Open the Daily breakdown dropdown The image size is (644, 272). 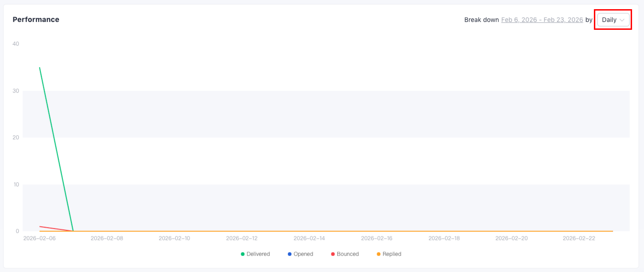[613, 20]
